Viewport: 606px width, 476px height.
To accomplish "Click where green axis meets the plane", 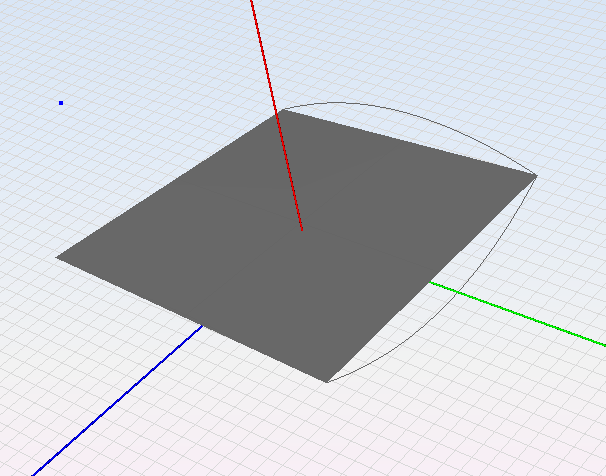I will coord(430,282).
